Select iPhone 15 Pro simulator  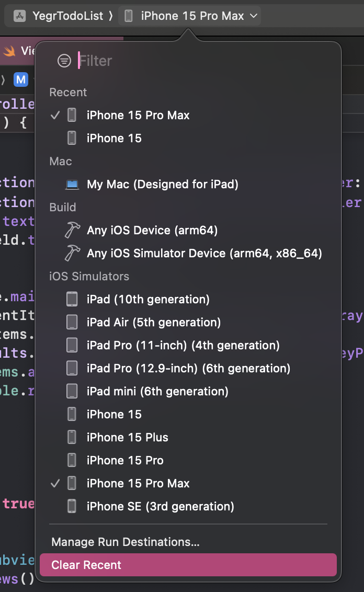click(188, 461)
